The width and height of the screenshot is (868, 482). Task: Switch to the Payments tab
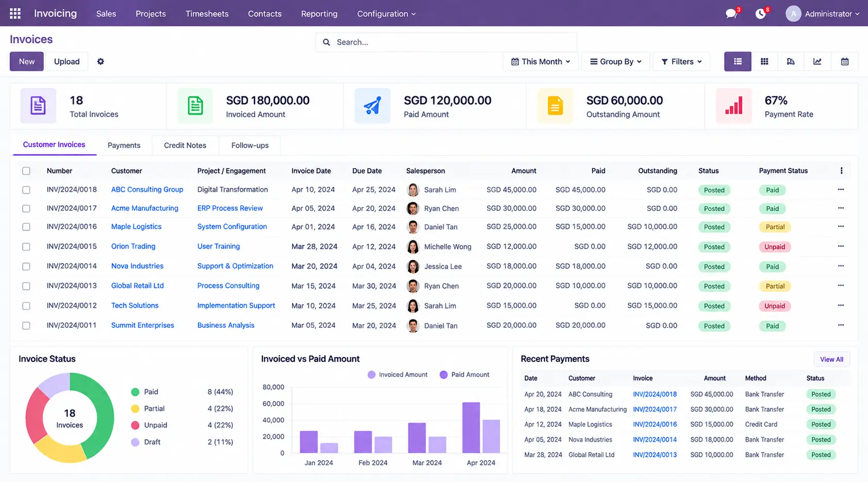(124, 145)
